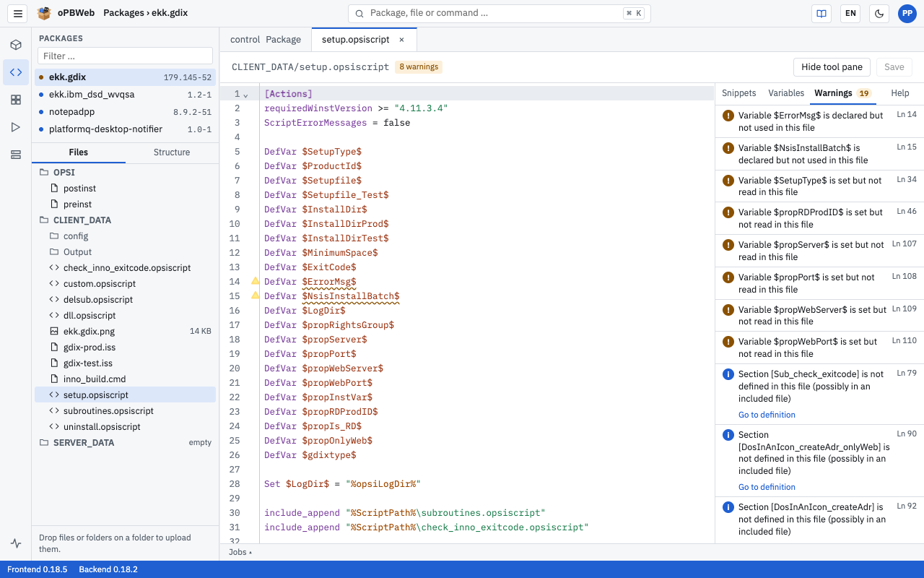Open the activity pulse icon in sidebar

[x=16, y=543]
